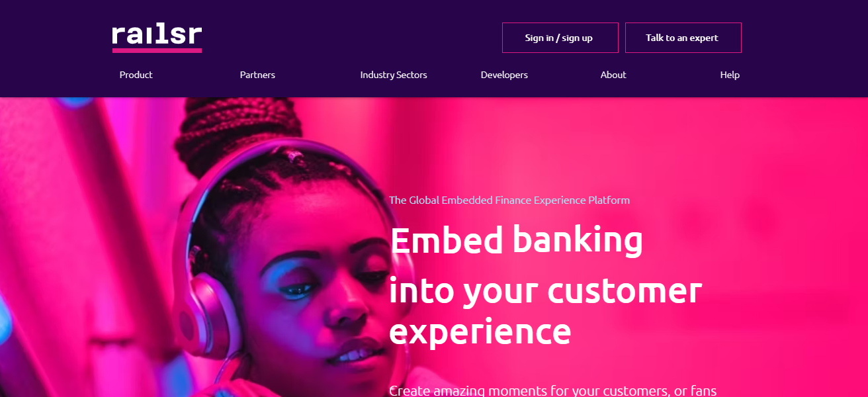
Task: Click the Global Embedded Finance Experience Platform tagline
Action: (x=509, y=200)
